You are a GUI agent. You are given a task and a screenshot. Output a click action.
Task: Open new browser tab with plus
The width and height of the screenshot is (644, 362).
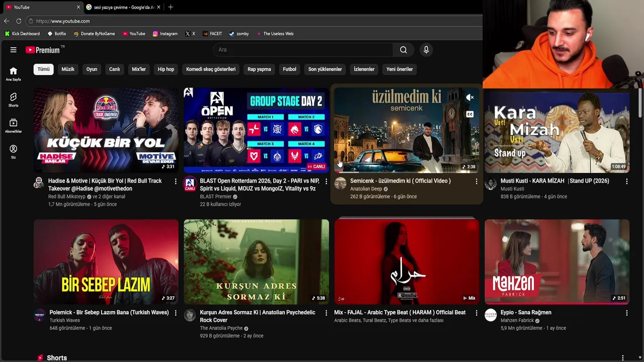click(171, 7)
